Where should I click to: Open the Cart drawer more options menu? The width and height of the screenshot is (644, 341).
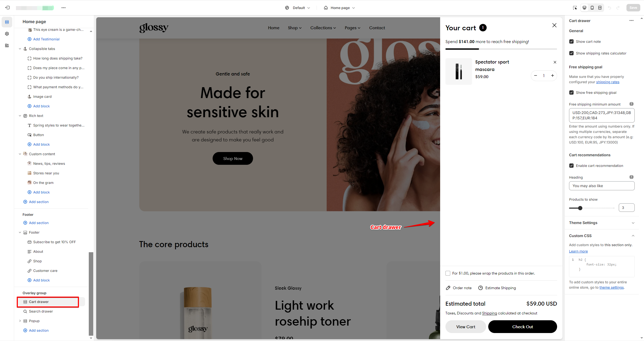pos(632,20)
